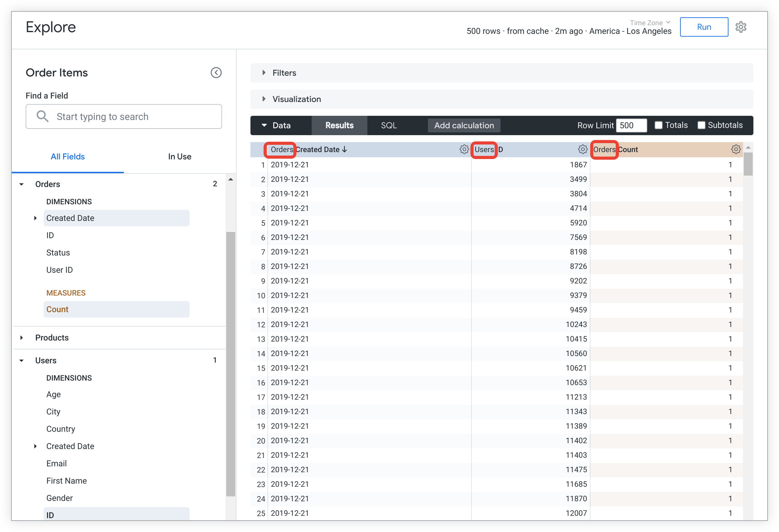This screenshot has width=779, height=532.
Task: Expand the Products section in sidebar
Action: point(28,337)
